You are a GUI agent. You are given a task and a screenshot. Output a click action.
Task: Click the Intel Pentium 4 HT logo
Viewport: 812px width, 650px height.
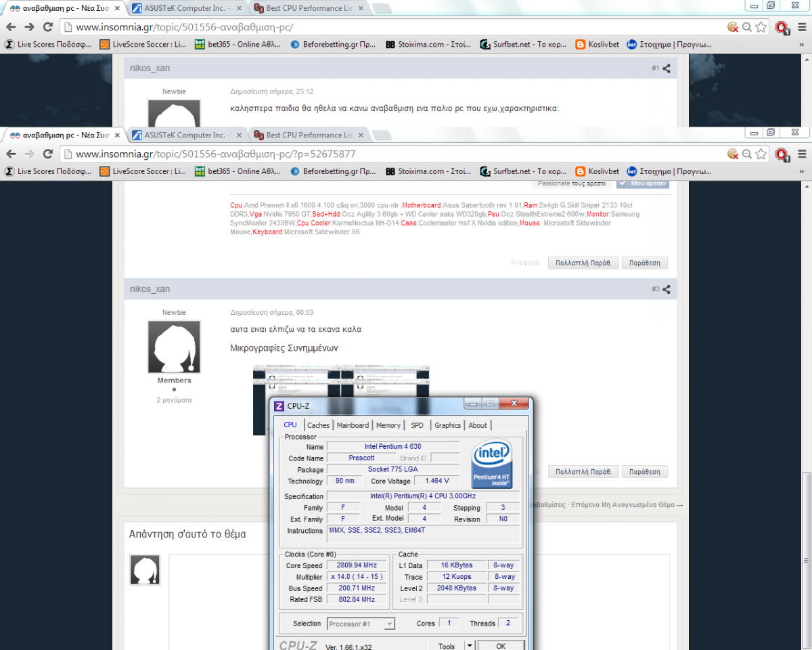pos(492,464)
